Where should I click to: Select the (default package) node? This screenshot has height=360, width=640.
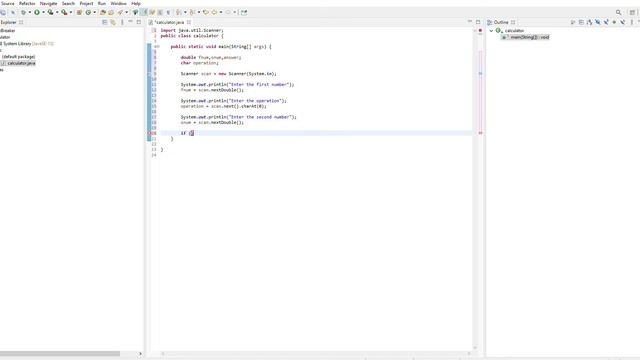18,57
